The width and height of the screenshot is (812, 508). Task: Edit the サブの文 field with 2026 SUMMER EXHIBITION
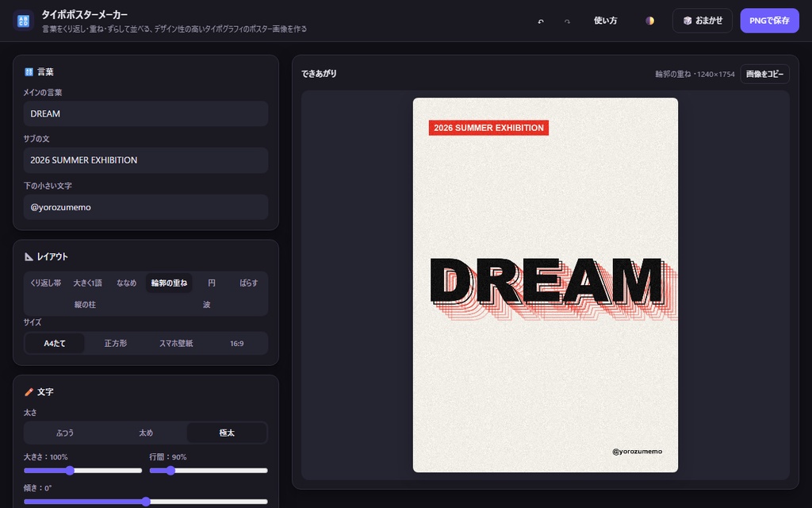pyautogui.click(x=146, y=160)
